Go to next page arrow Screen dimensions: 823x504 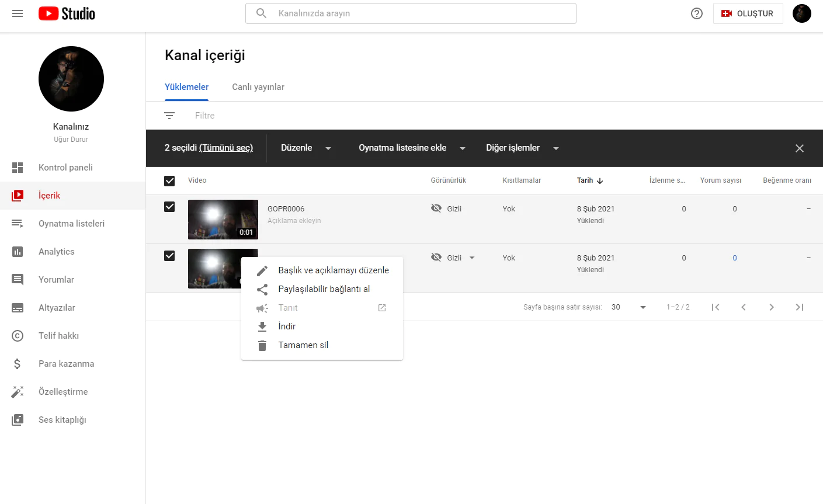click(771, 307)
